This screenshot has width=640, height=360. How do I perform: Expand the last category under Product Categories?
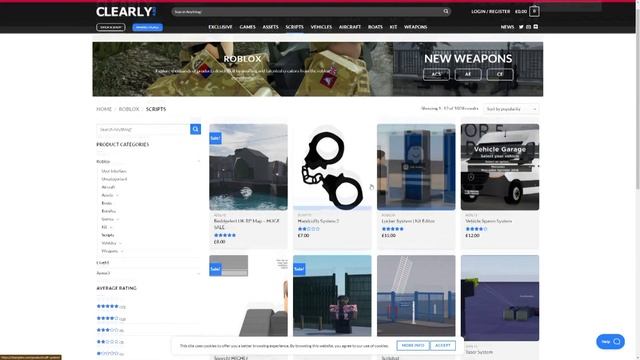click(x=198, y=273)
